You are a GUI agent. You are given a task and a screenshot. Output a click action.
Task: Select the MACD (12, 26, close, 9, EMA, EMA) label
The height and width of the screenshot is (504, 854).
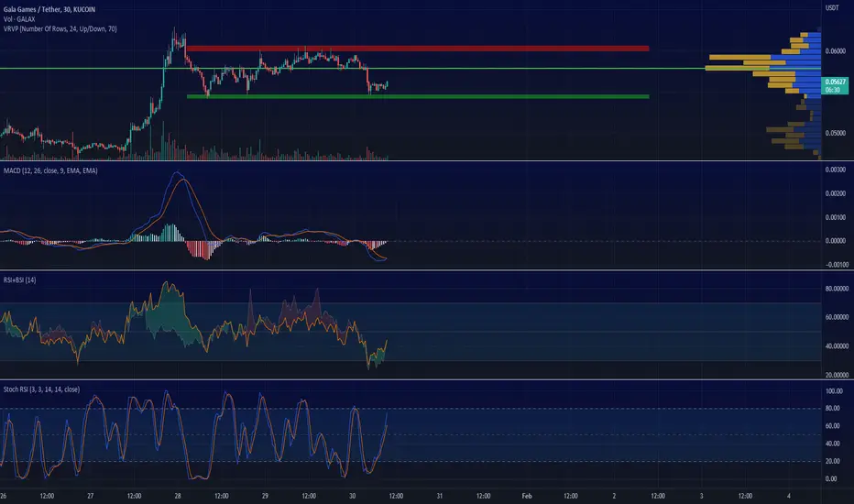(50, 170)
